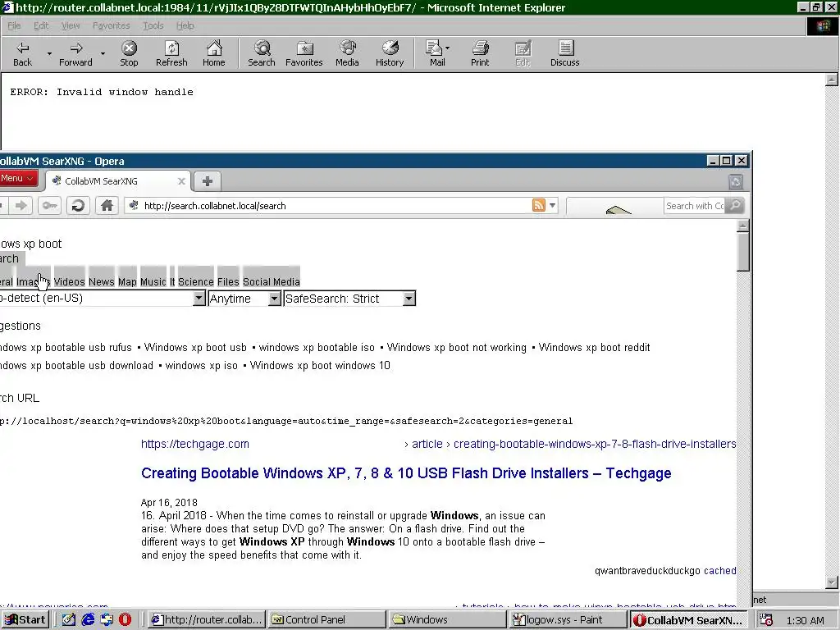Image resolution: width=840 pixels, height=630 pixels.
Task: Click the RSS feed icon in Opera address bar
Action: click(538, 205)
